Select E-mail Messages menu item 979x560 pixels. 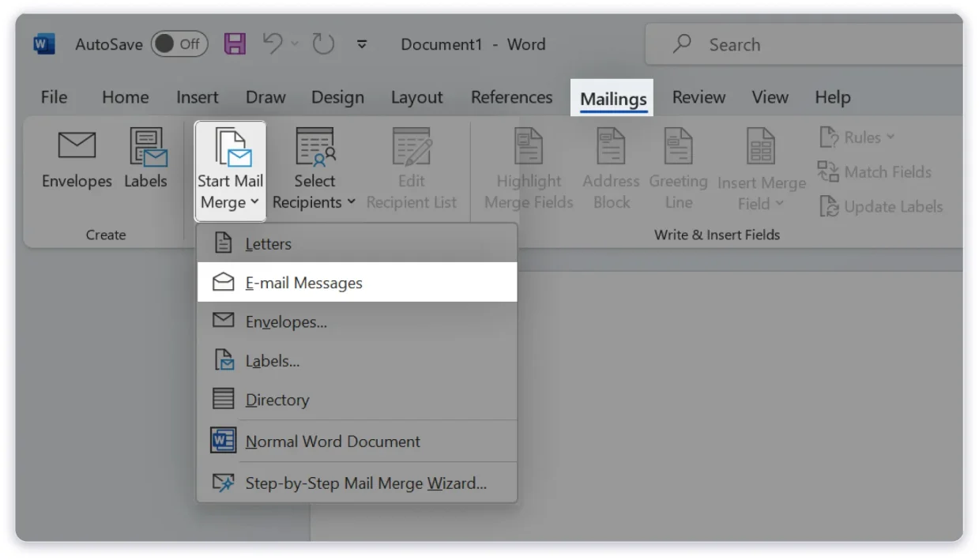[357, 282]
